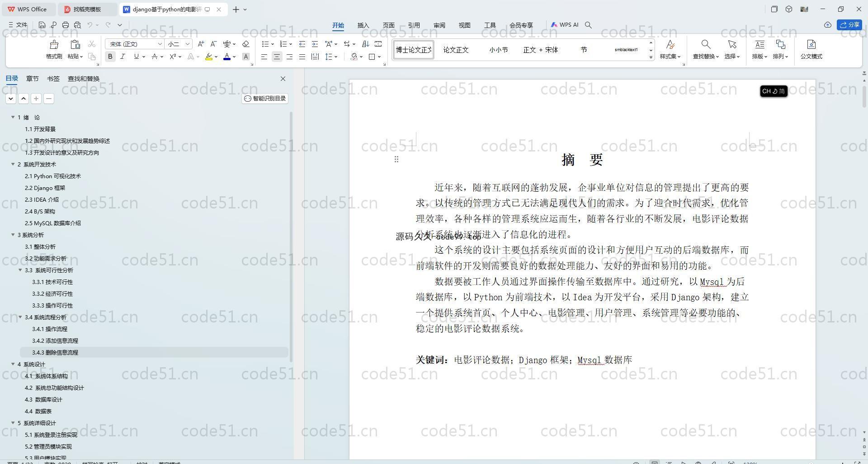Viewport: 868px width, 464px height.
Task: Open the 找稻壳模板 window tab
Action: (x=88, y=9)
